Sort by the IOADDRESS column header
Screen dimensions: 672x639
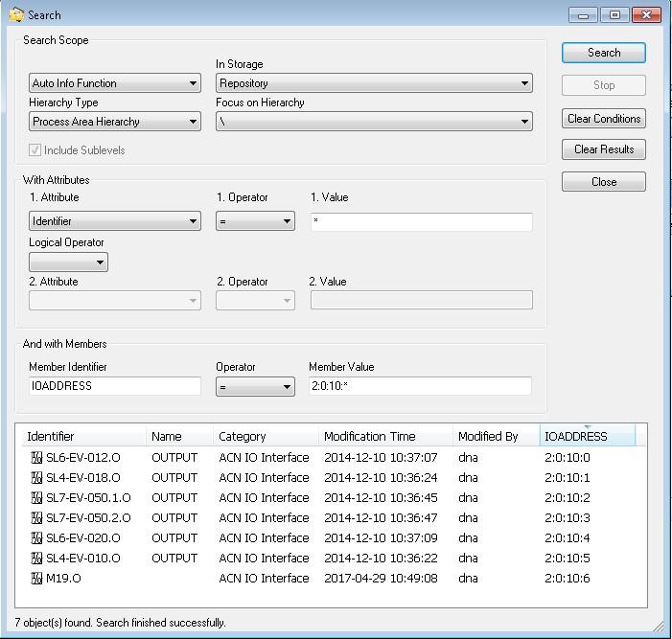point(587,436)
